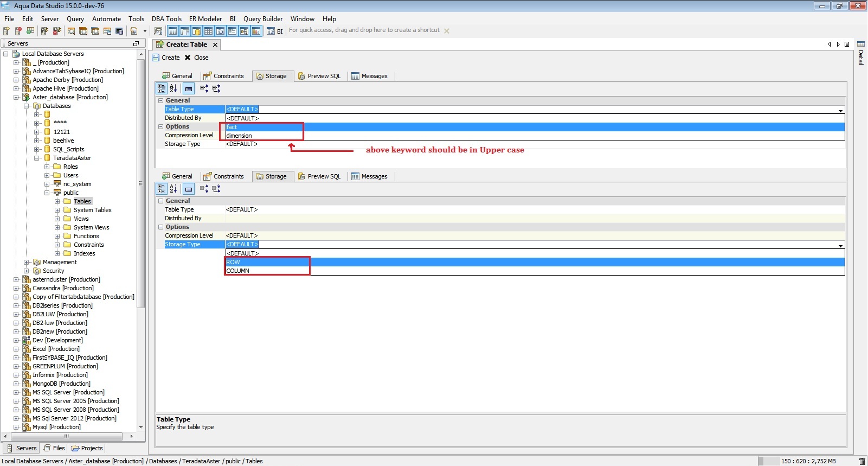The width and height of the screenshot is (868, 466).
Task: Click the public schema icon
Action: click(57, 193)
